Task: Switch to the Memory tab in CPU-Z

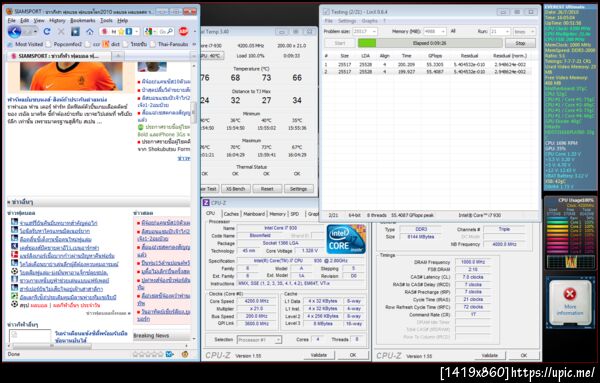Action: click(x=277, y=214)
